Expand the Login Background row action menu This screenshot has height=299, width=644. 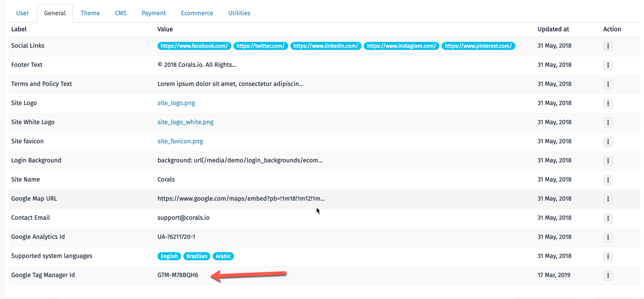coord(608,161)
